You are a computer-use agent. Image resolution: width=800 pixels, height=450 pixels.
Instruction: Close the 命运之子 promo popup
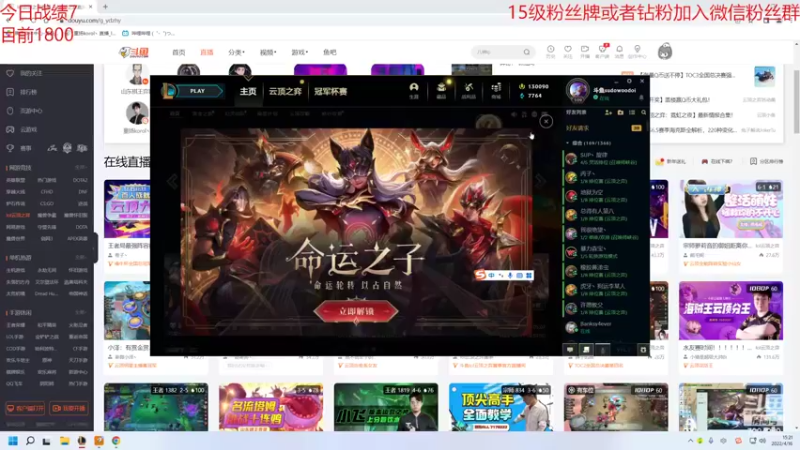point(546,121)
